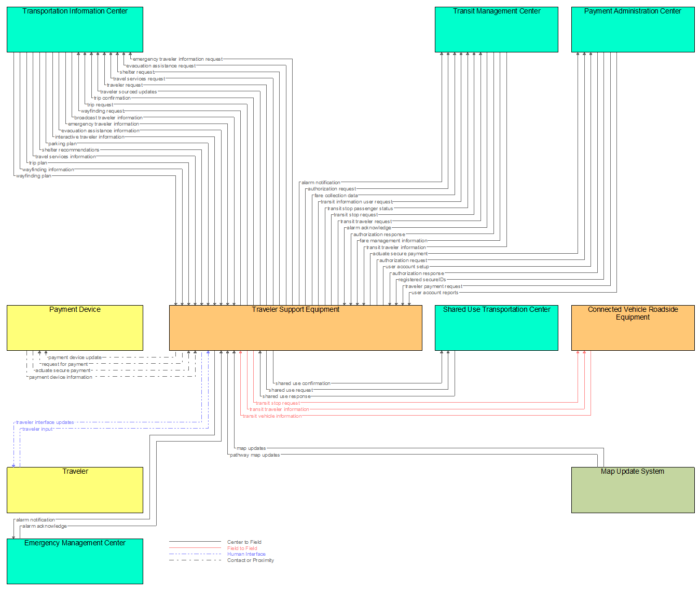Select the 'Human Interface' legend entry

[x=246, y=554]
